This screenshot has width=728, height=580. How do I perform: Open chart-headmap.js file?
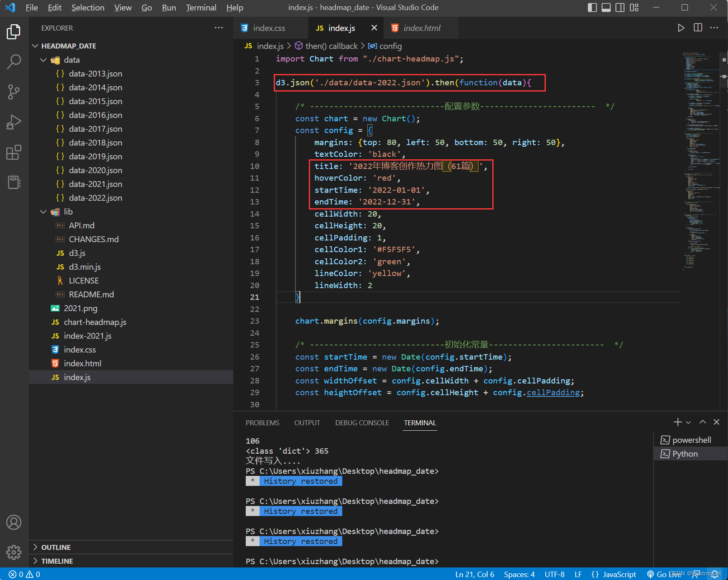[131, 322]
